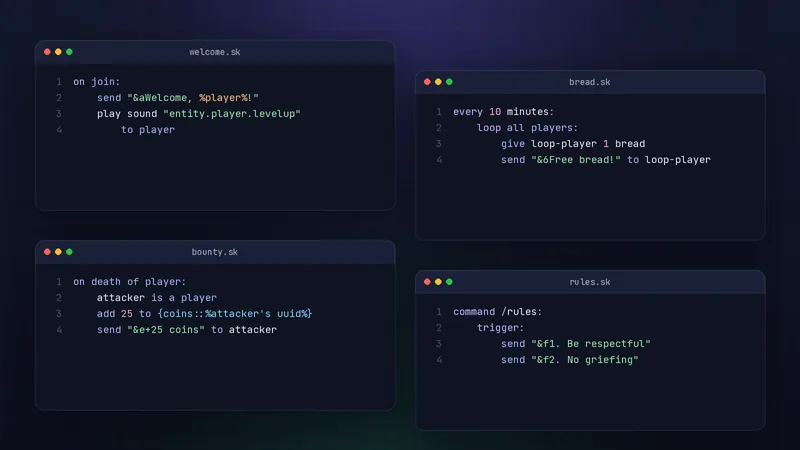
Task: Click the '&6Free bread!' string
Action: point(576,160)
